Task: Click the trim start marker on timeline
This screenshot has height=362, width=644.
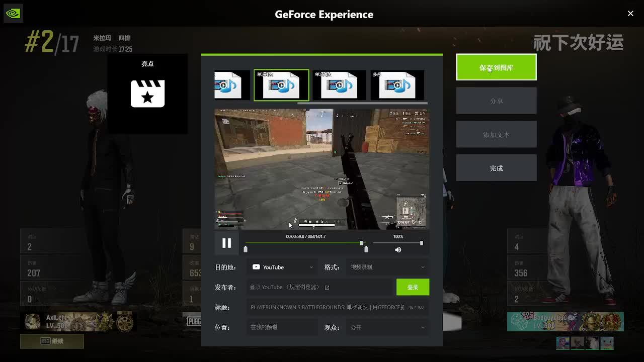Action: 246,249
